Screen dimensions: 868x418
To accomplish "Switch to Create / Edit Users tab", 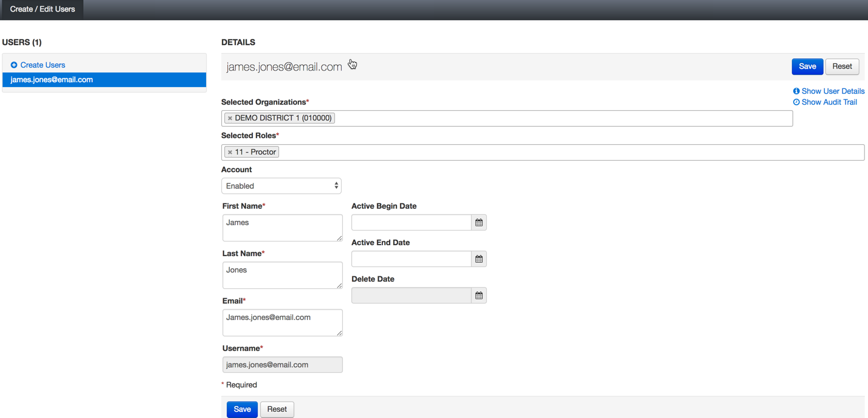I will click(43, 9).
